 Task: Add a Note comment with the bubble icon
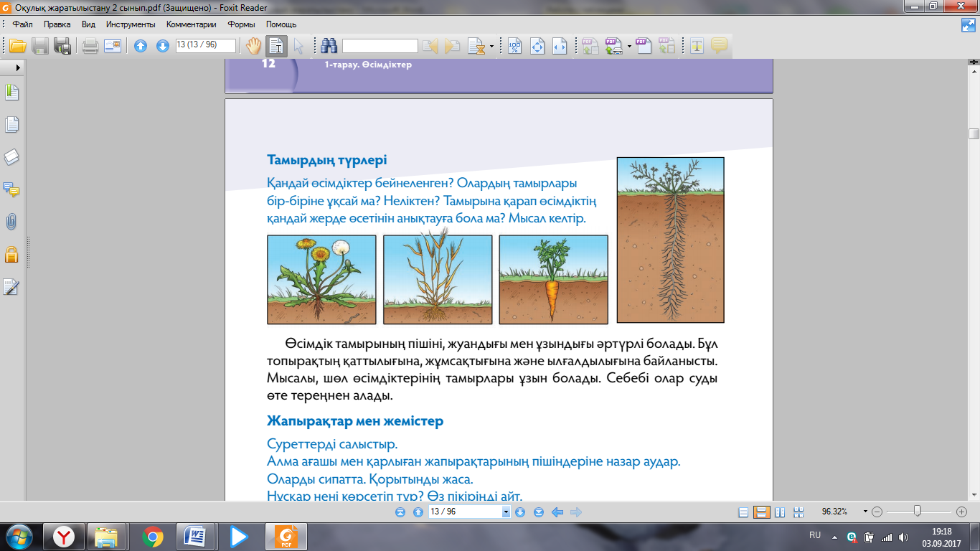(x=719, y=46)
